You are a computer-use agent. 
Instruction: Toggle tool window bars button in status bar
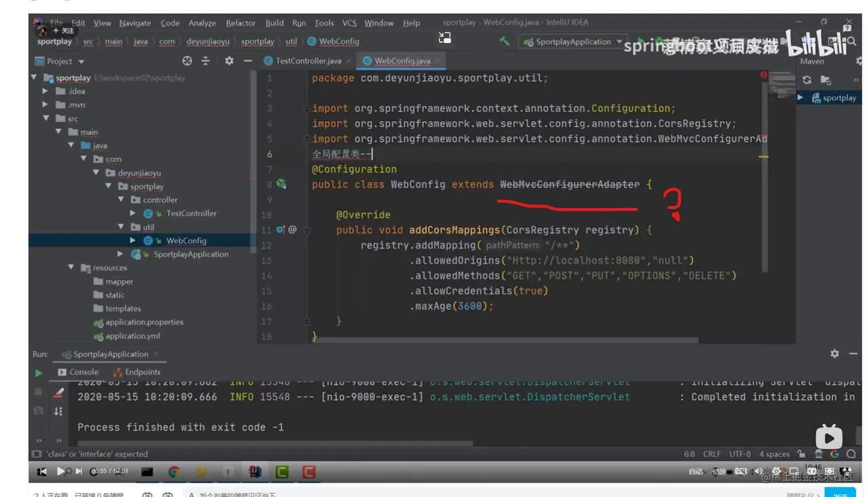point(37,454)
